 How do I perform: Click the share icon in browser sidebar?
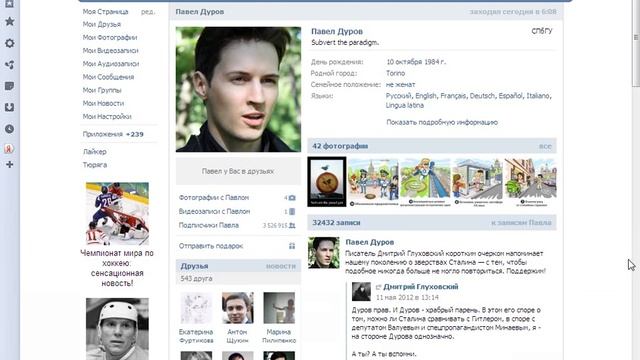tap(9, 64)
